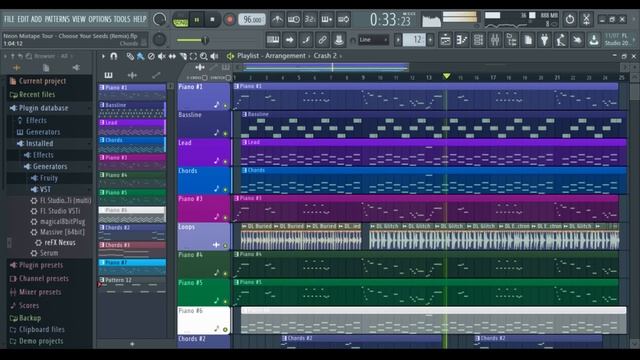Select the Slice tool

click(x=183, y=56)
